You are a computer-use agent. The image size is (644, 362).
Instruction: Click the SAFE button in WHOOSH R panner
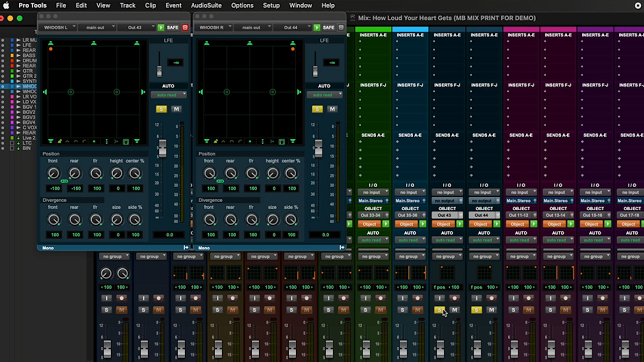pyautogui.click(x=328, y=27)
